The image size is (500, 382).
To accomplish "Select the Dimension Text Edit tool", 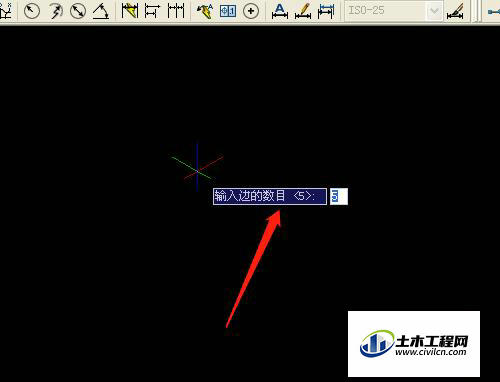I will pyautogui.click(x=303, y=11).
